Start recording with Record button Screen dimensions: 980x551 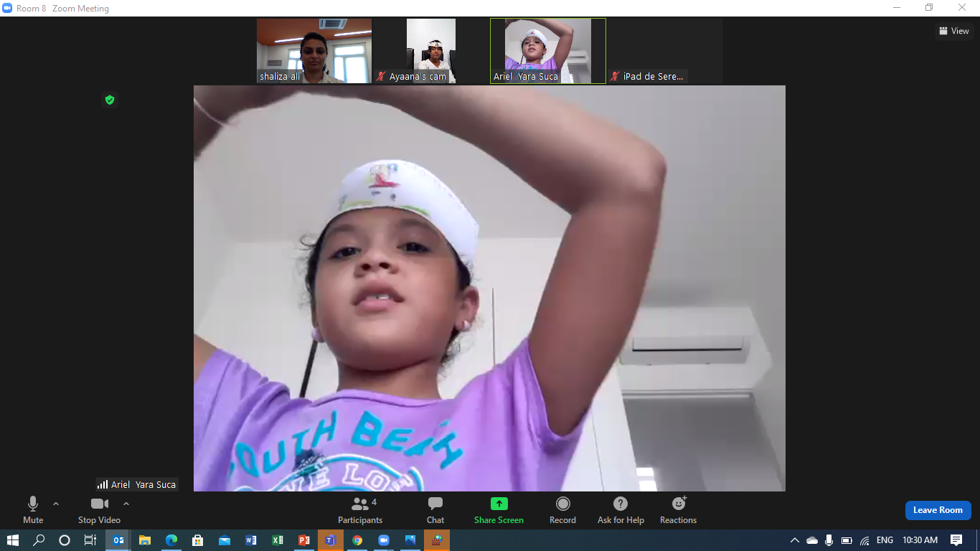(x=562, y=509)
